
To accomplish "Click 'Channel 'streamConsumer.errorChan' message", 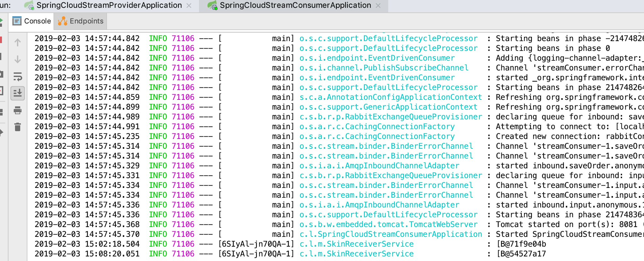I will 570,68.
